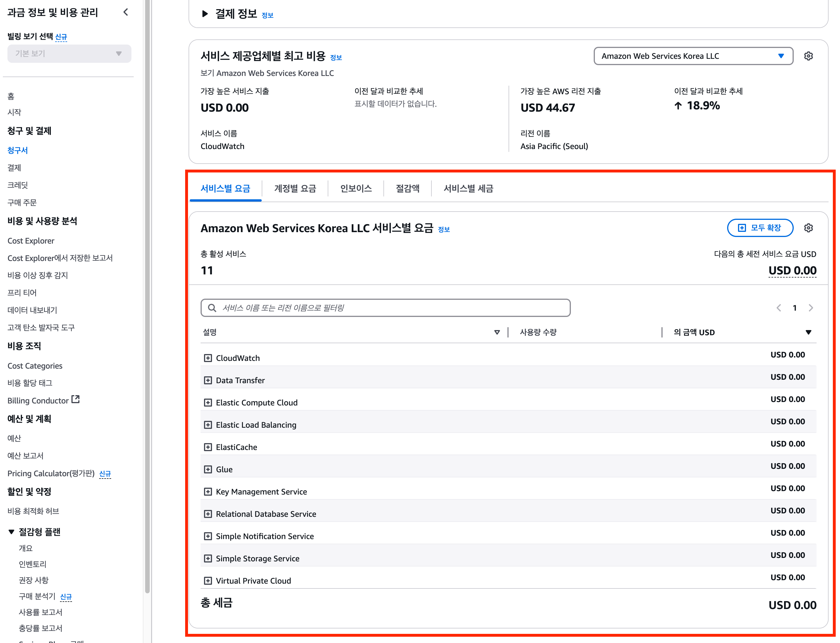This screenshot has width=840, height=643.
Task: Open Pricing Calculator(평가판) in sidebar
Action: [x=51, y=473]
